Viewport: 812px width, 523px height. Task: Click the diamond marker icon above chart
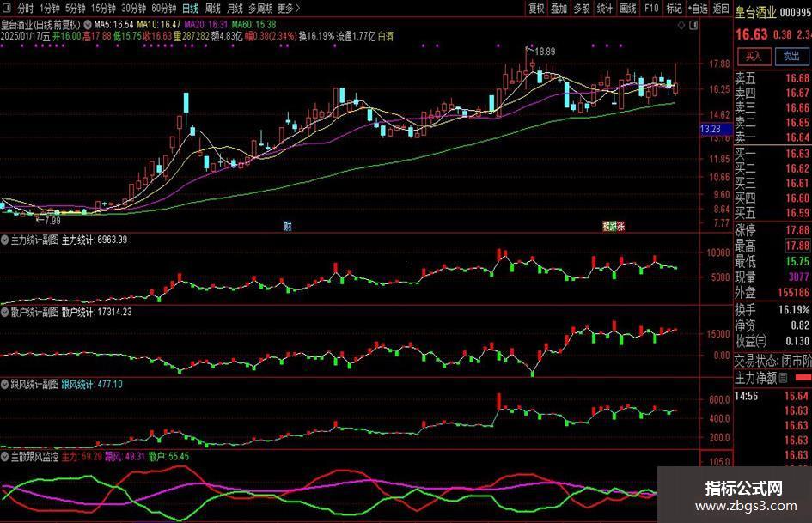(x=681, y=25)
